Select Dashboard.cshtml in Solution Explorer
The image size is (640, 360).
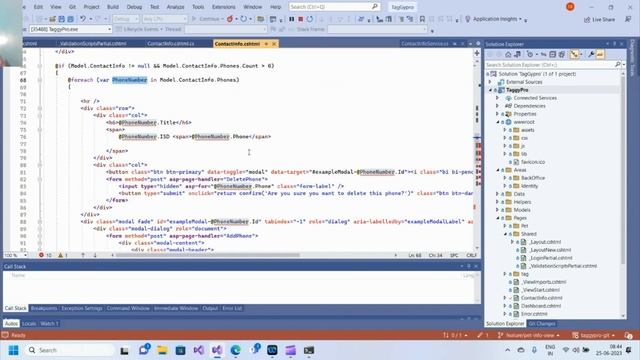coord(541,306)
